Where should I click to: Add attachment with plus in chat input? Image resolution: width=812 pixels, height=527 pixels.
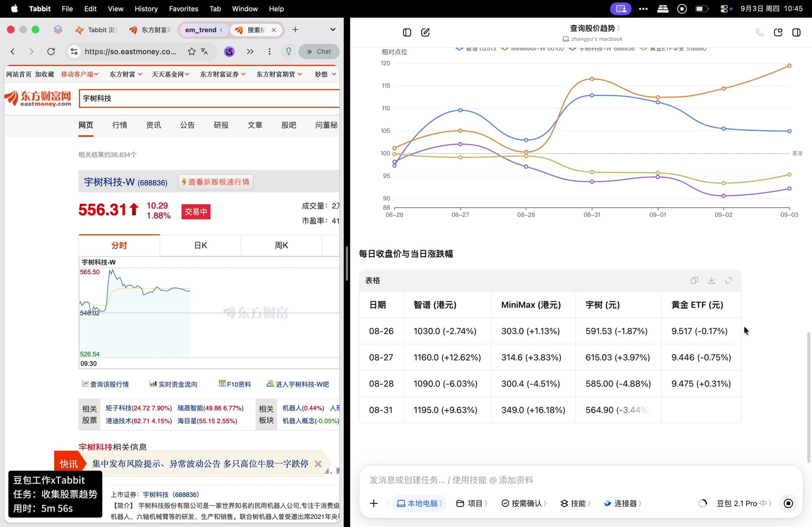click(x=374, y=503)
